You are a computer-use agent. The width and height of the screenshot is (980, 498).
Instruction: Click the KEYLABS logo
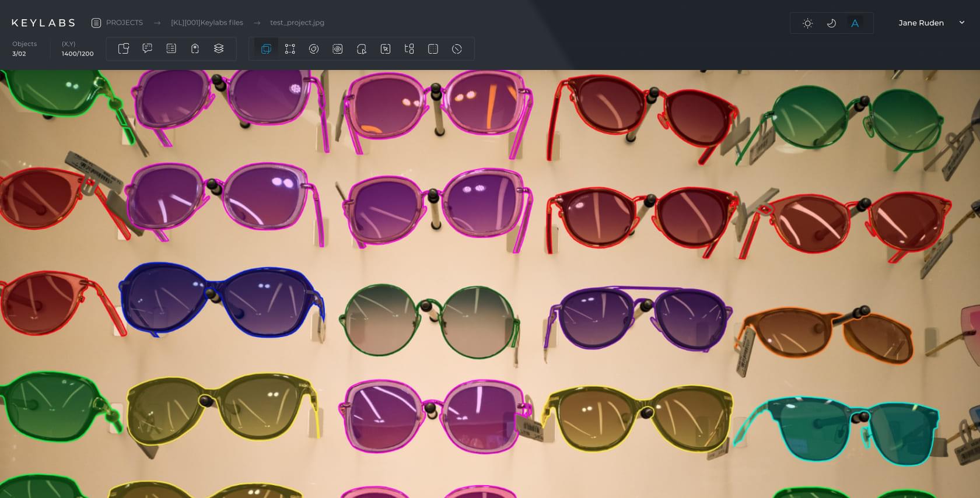tap(43, 23)
